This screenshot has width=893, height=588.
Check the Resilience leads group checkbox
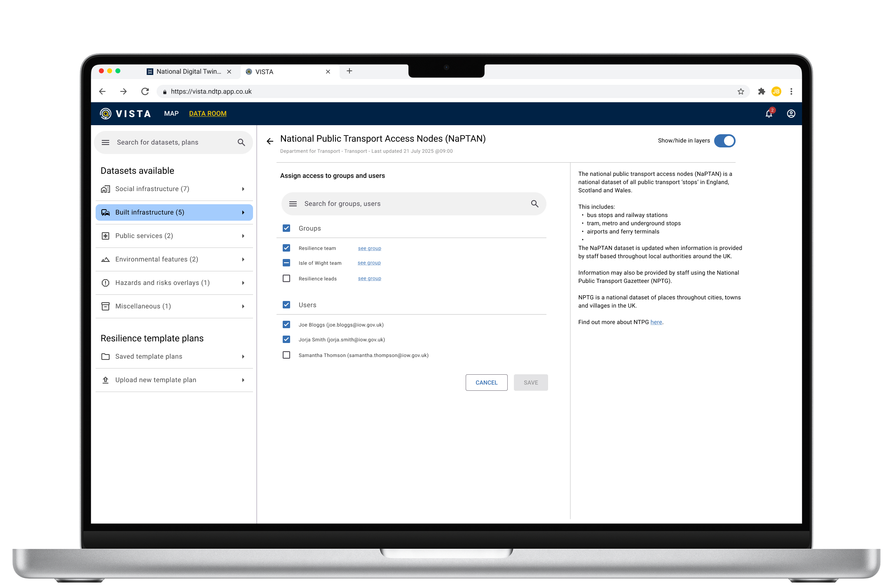point(286,278)
